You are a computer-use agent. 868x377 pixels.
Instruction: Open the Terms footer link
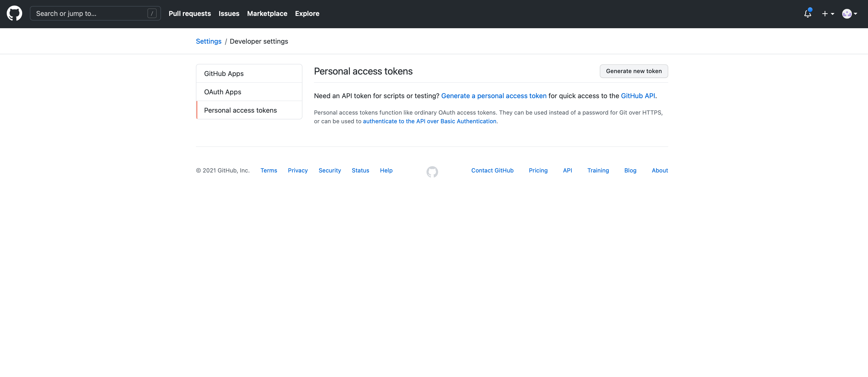[268, 170]
